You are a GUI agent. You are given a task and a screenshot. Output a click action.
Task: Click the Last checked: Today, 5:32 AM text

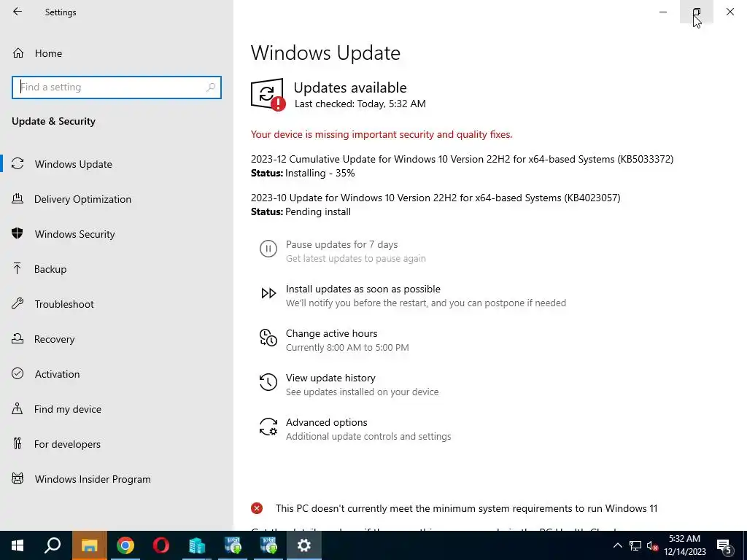(360, 104)
